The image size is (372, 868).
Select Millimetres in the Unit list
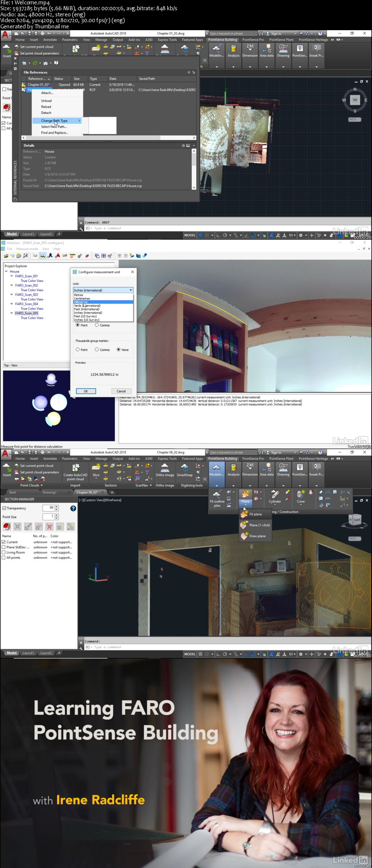tap(103, 302)
